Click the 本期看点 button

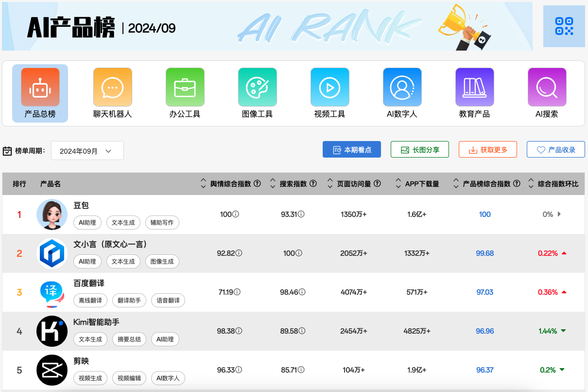point(352,150)
